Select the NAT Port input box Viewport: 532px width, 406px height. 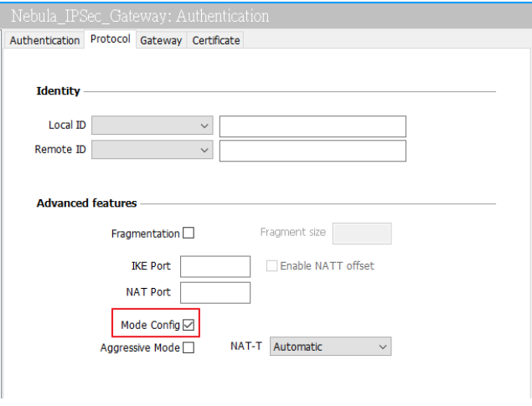pyautogui.click(x=215, y=292)
